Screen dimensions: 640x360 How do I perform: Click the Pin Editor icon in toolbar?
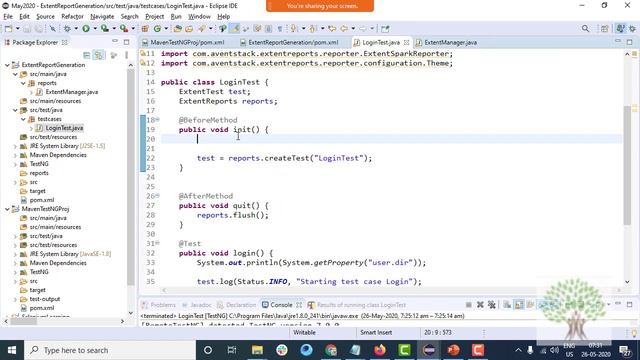click(385, 29)
